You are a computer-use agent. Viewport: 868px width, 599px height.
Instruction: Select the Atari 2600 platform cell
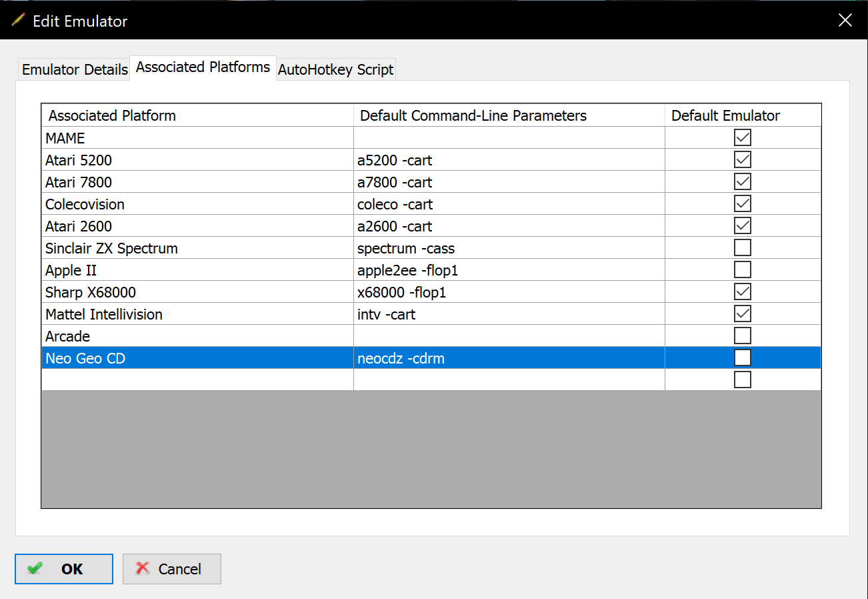(x=197, y=225)
